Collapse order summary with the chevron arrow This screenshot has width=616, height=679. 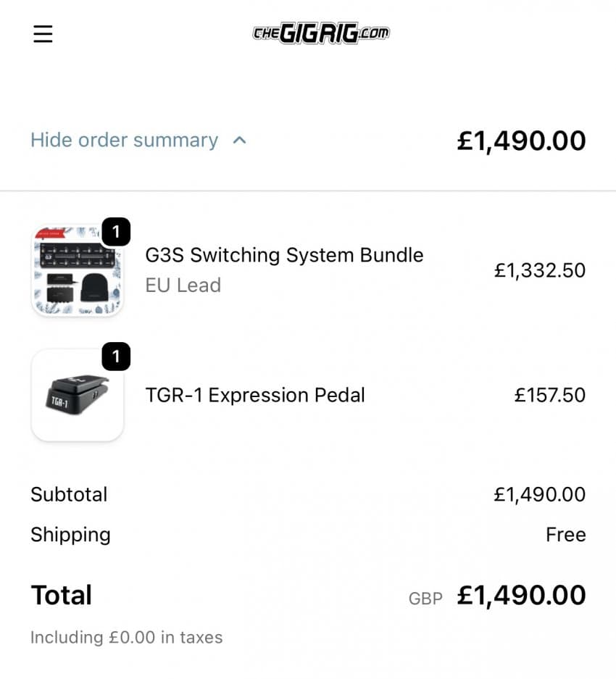pos(240,140)
